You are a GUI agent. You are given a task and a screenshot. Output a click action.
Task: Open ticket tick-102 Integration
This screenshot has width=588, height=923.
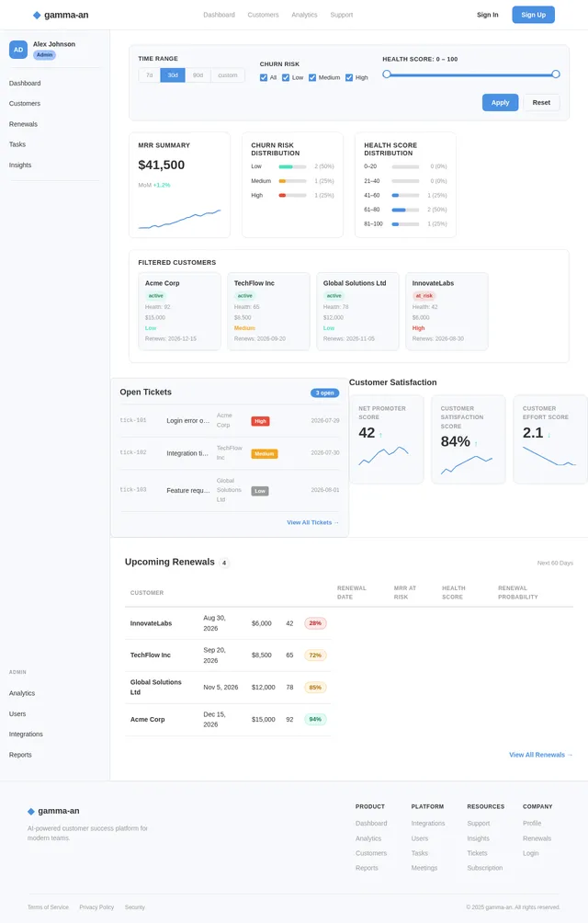230,453
